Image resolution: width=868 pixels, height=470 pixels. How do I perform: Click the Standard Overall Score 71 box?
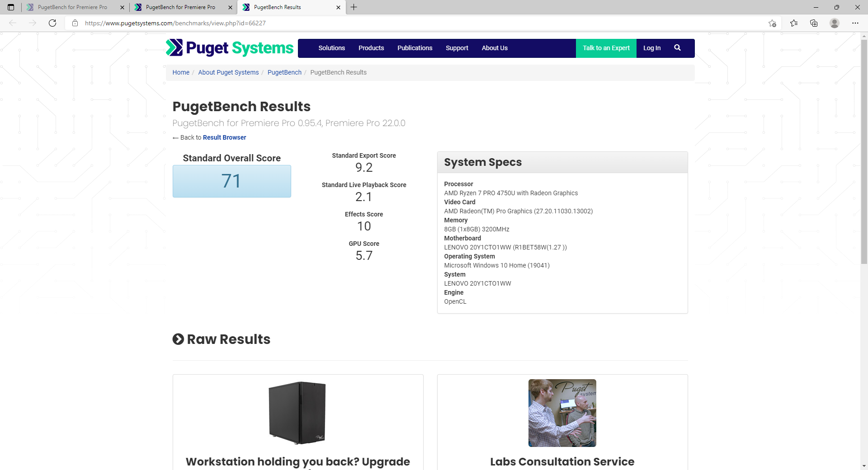pyautogui.click(x=231, y=181)
